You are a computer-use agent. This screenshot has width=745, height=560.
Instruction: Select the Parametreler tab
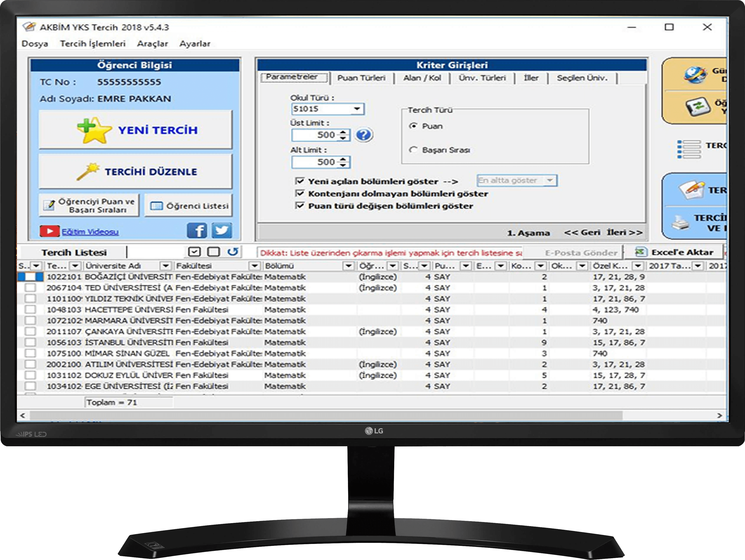coord(294,77)
